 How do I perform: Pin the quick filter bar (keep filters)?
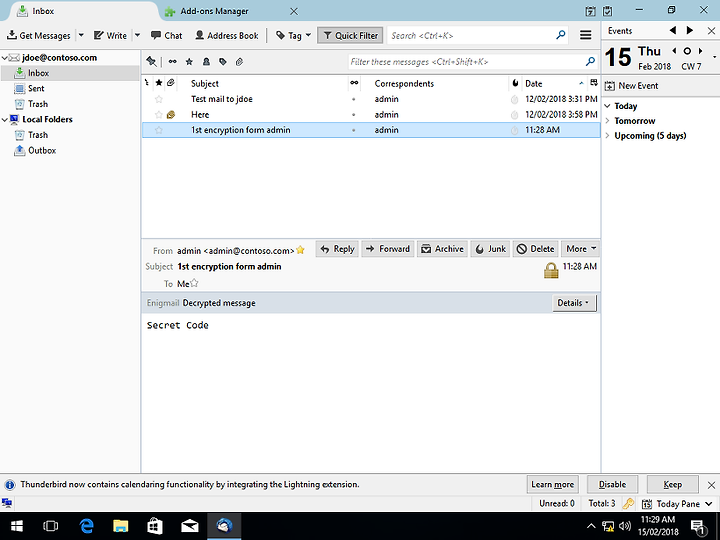pyautogui.click(x=151, y=62)
